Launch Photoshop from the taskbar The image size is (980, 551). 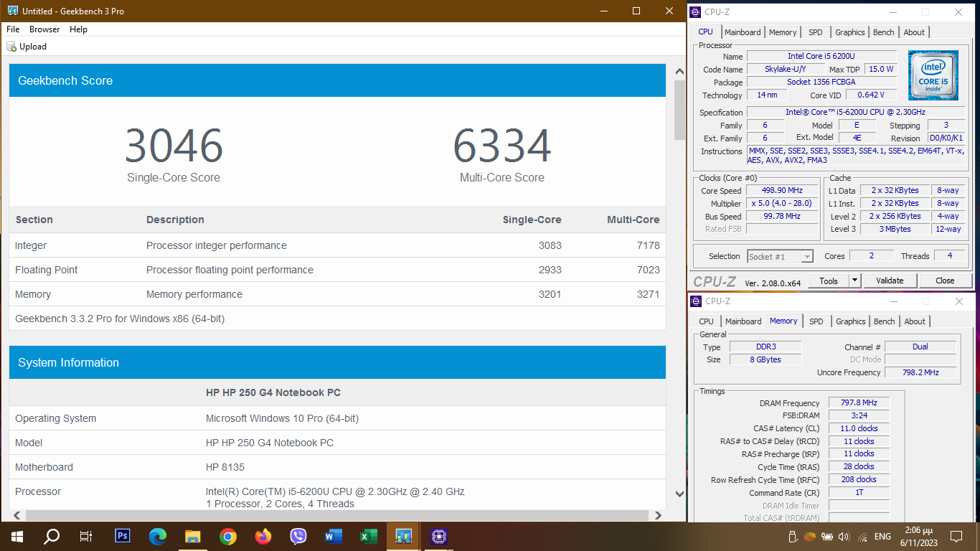[x=122, y=536]
